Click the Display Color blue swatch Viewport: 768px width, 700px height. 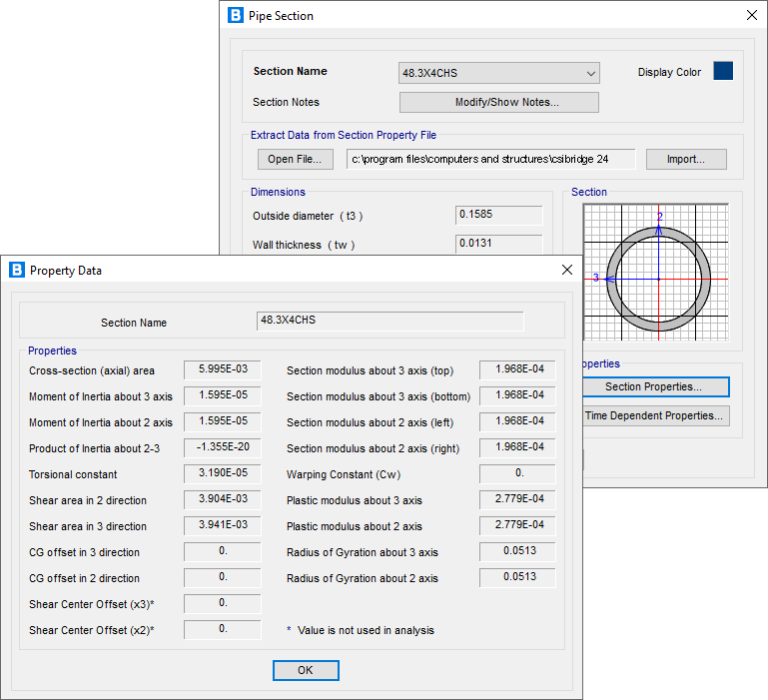(x=723, y=72)
